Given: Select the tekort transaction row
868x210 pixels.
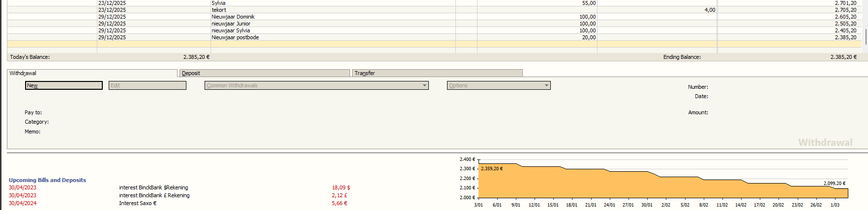Looking at the screenshot, I should 434,10.
